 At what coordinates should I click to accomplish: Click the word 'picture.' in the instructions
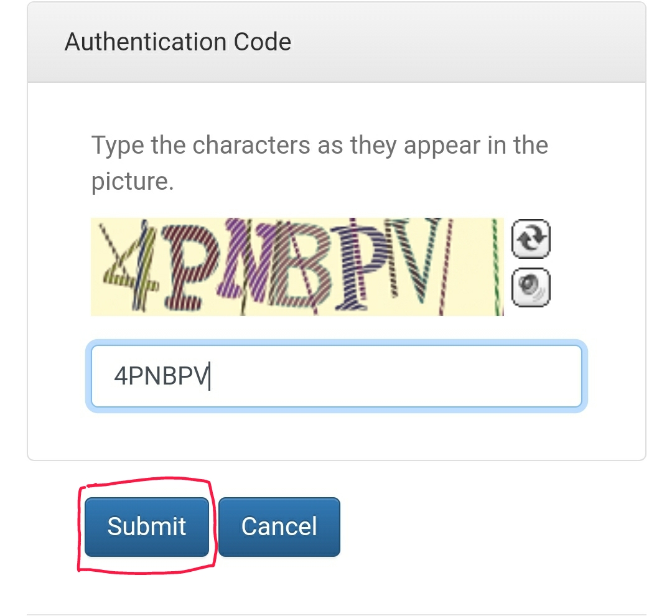point(133,182)
